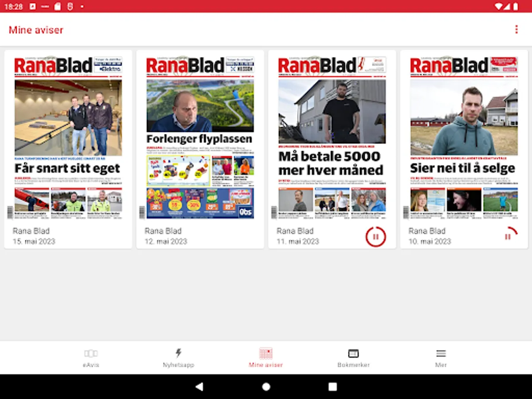
Task: Open the Må betale 5000 issue cover
Action: point(332,137)
